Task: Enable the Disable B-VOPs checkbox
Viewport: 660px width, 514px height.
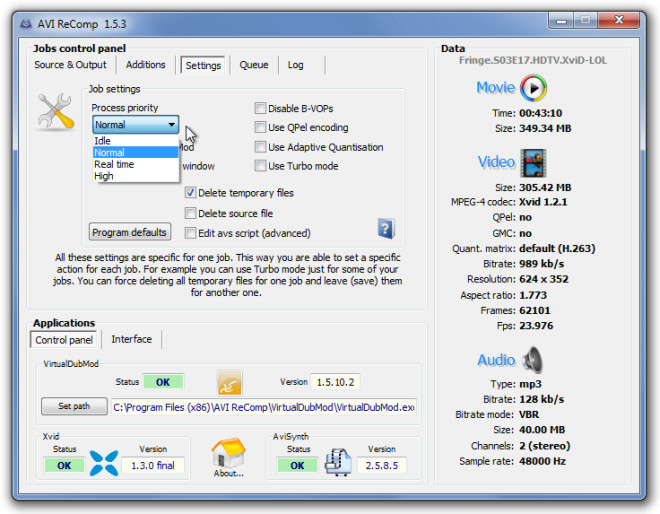Action: [x=261, y=108]
